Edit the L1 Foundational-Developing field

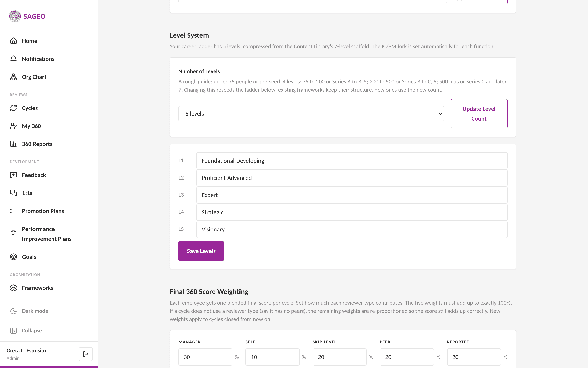(352, 161)
